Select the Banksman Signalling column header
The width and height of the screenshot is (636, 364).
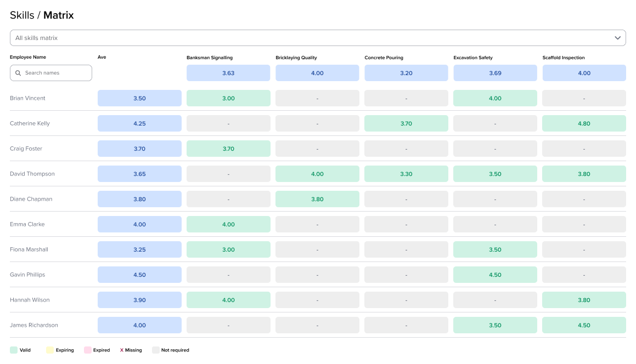[210, 58]
